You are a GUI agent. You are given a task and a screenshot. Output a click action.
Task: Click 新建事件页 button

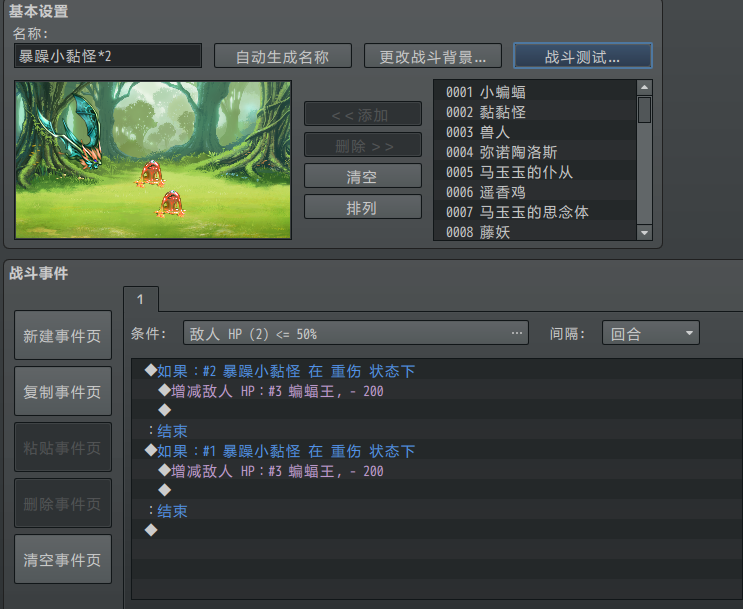(x=63, y=336)
